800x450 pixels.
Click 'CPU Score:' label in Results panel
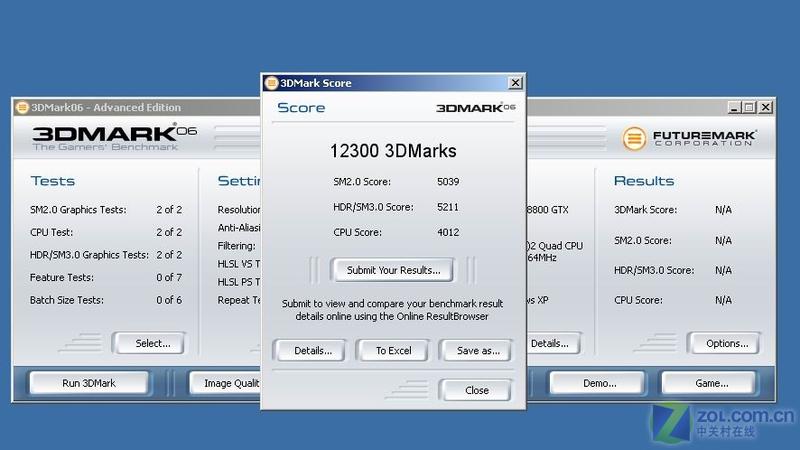(638, 300)
